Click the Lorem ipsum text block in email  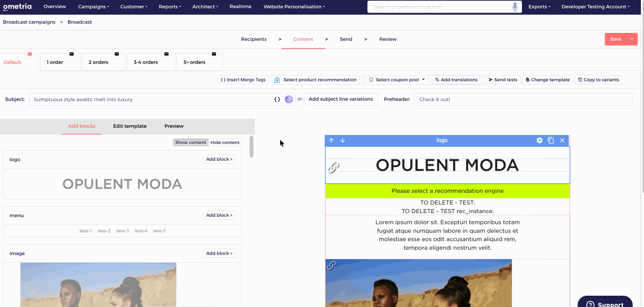tap(447, 235)
